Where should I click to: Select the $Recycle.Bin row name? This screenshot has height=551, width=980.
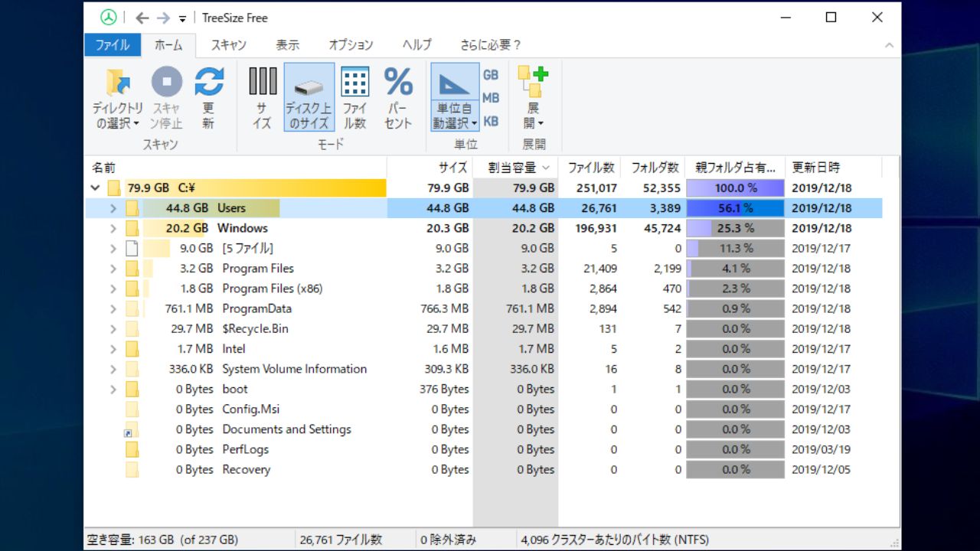click(255, 329)
